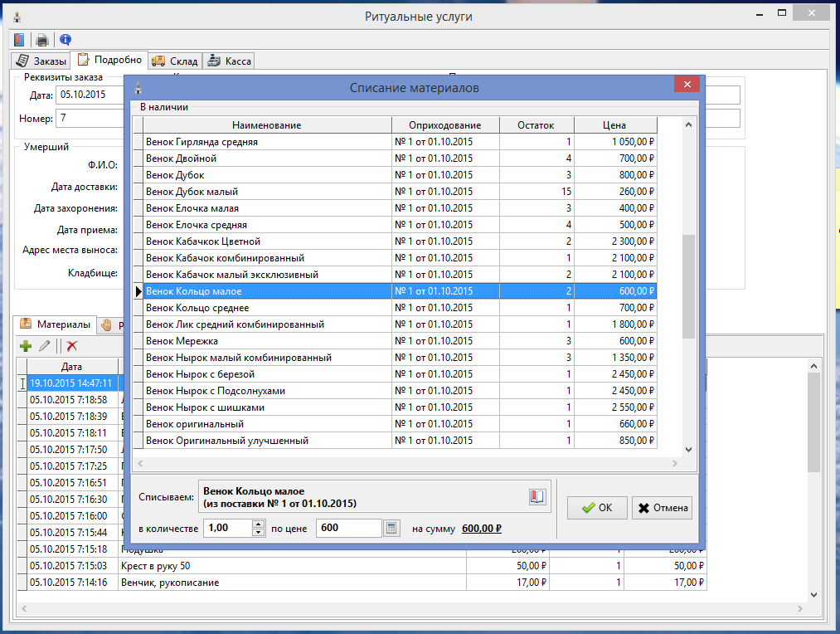Open the blue info icon in toolbar
This screenshot has height=634, width=840.
click(66, 40)
